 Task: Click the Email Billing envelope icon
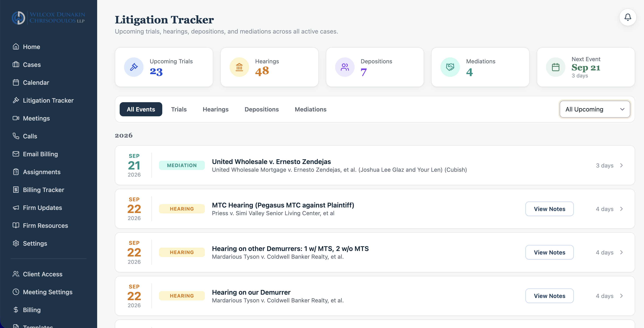coord(16,154)
